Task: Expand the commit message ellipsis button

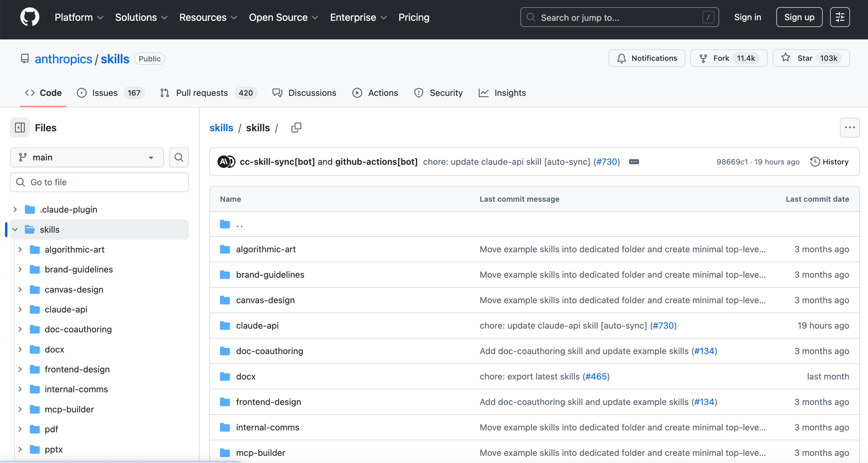Action: (634, 162)
